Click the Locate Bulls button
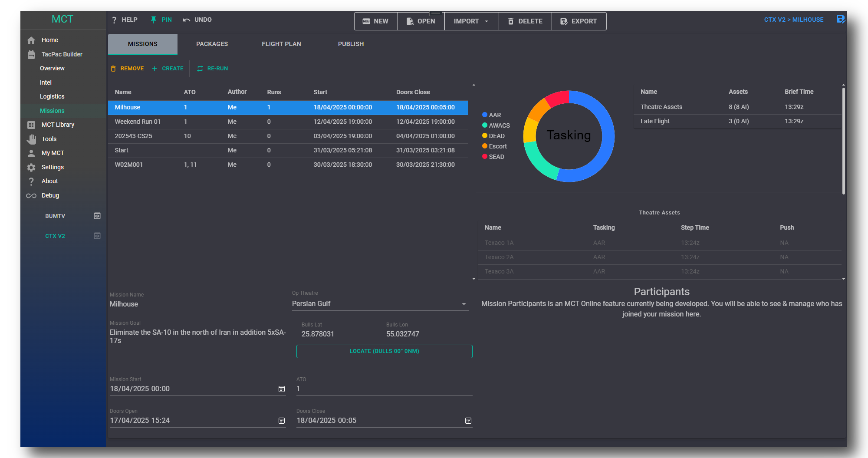The height and width of the screenshot is (458, 868). pyautogui.click(x=384, y=351)
